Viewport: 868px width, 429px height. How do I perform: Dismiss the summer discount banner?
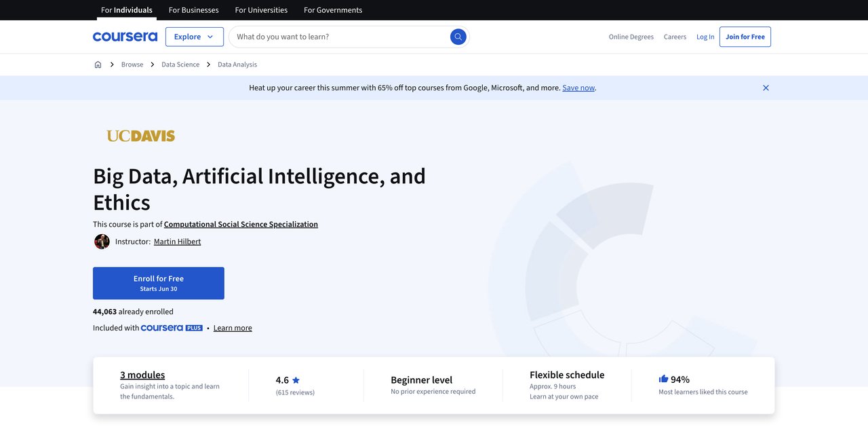pos(764,86)
